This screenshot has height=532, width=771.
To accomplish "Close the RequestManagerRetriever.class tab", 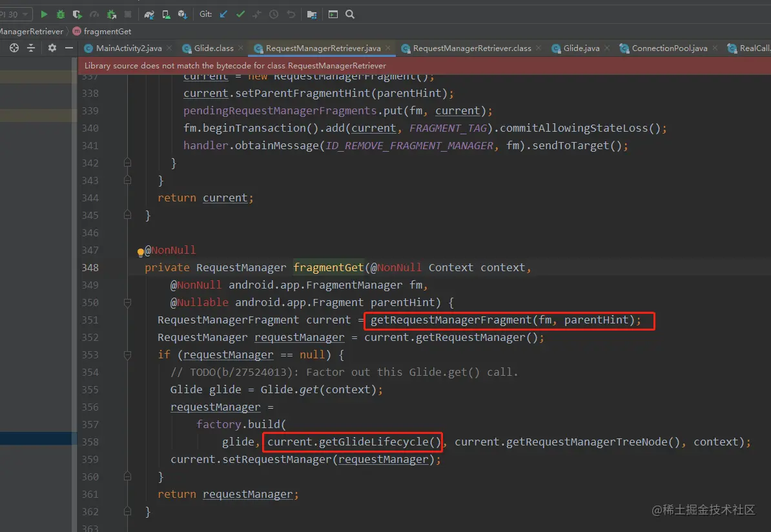I will [539, 48].
